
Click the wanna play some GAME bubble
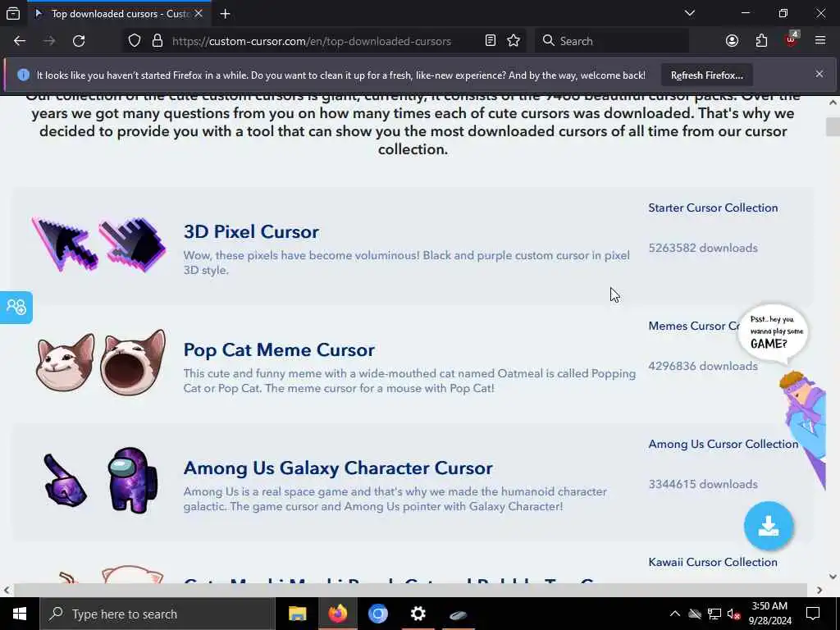pos(773,333)
